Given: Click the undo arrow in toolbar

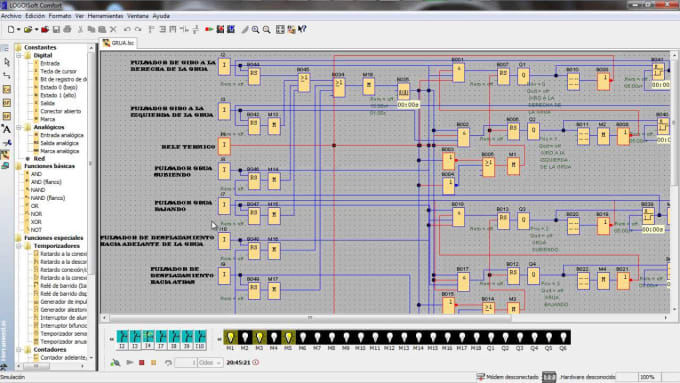Looking at the screenshot, I should pyautogui.click(x=127, y=29).
